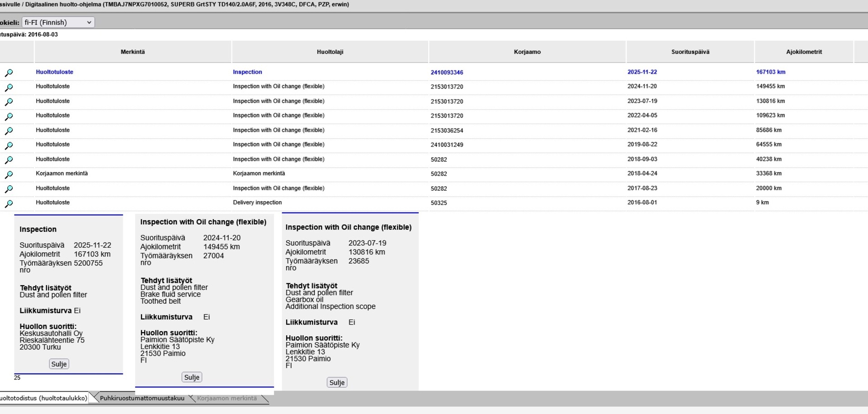Click magnifier icon on 2022-04-05 service row

(9, 116)
